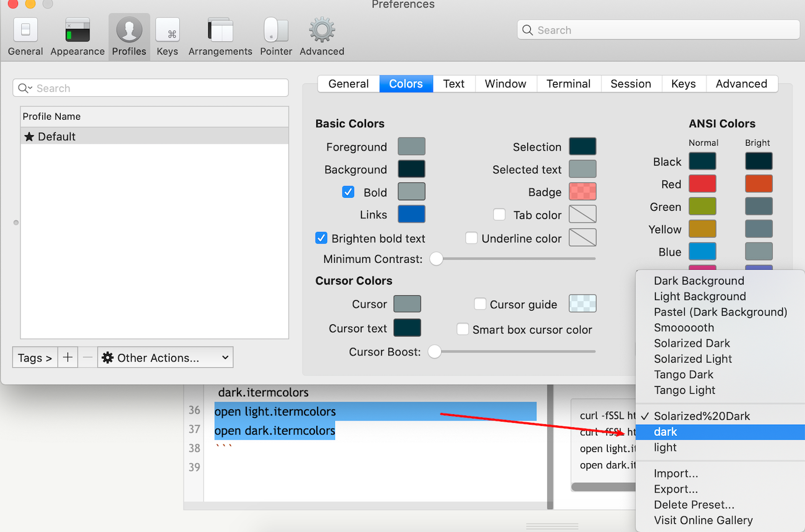Screen dimensions: 805x532
Task: Click the ANSI Blue normal swatch
Action: tap(702, 251)
